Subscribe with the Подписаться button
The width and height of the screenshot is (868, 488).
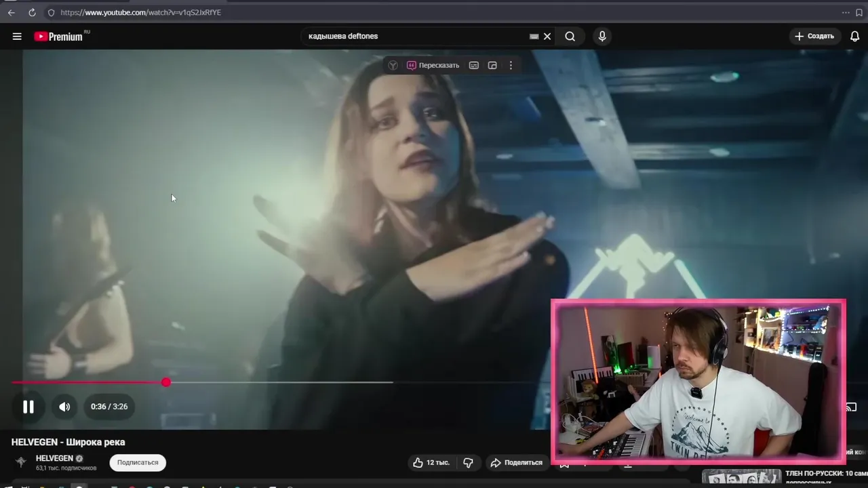coord(138,462)
